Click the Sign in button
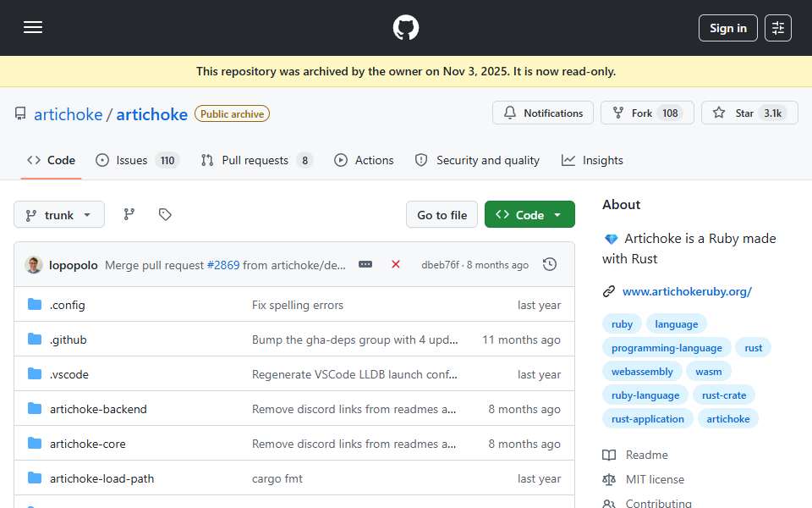Image resolution: width=812 pixels, height=508 pixels. 727,28
